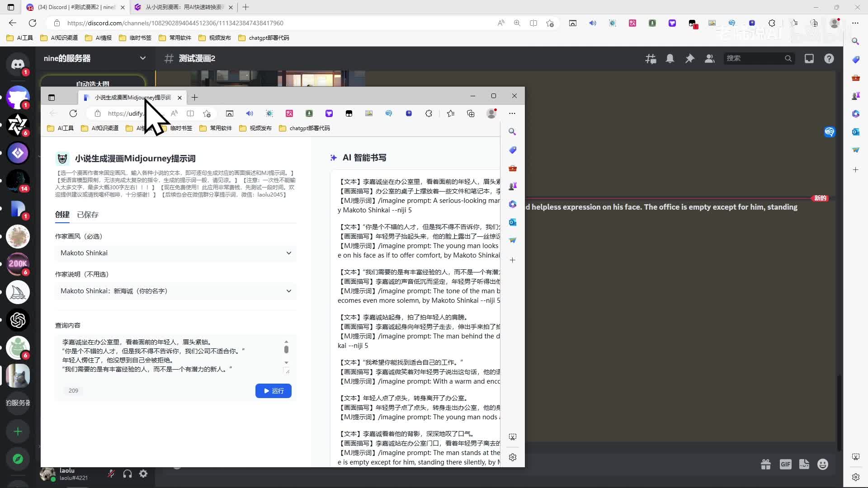The image size is (868, 488).
Task: Toggle Discord headphone deafen
Action: coord(127,474)
